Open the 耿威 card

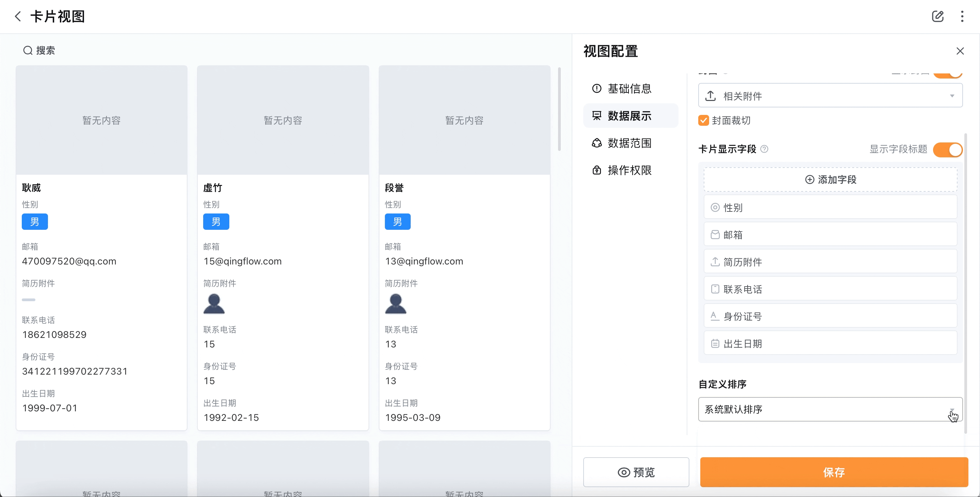click(x=102, y=248)
